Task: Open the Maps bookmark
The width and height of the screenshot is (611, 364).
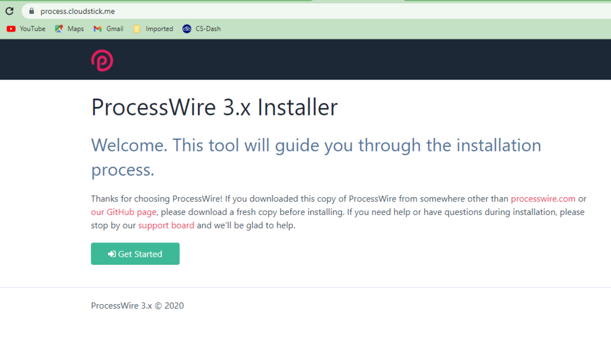Action: [x=69, y=29]
